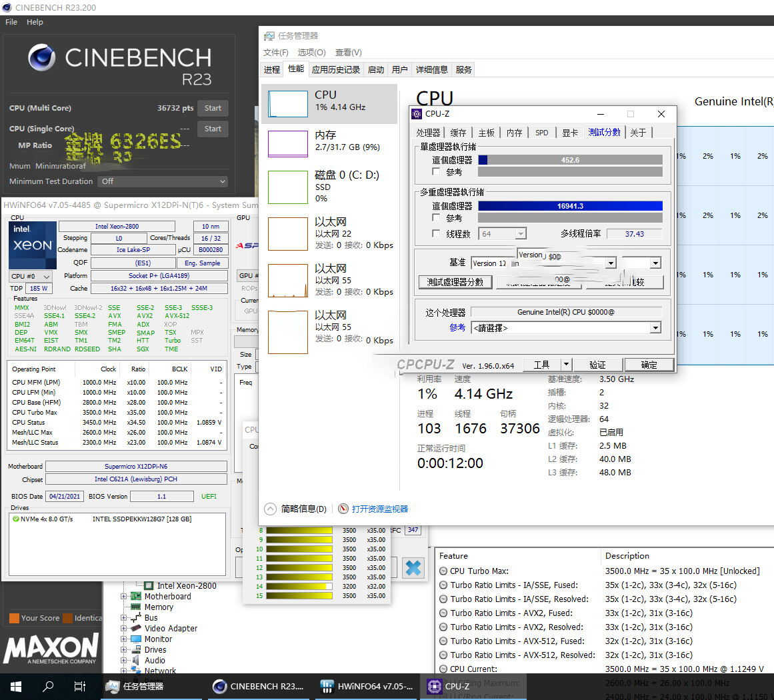Click the CPU Turbo Max info icon

[443, 571]
